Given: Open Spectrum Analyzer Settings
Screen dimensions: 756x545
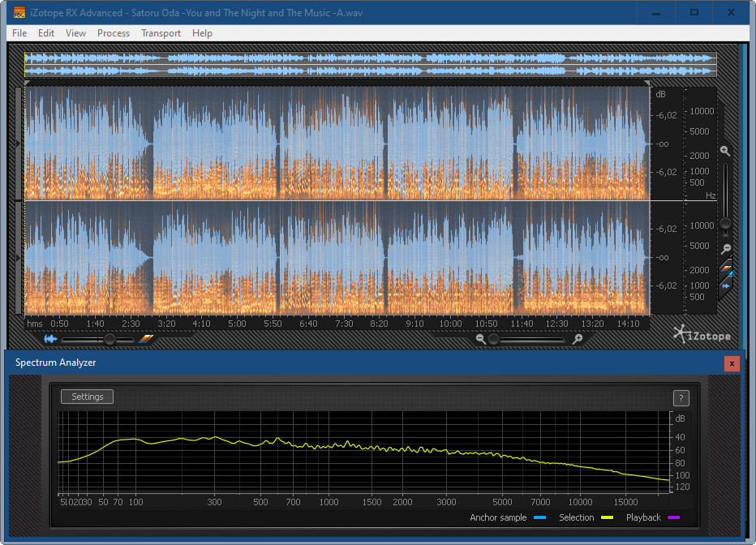Looking at the screenshot, I should [x=88, y=397].
